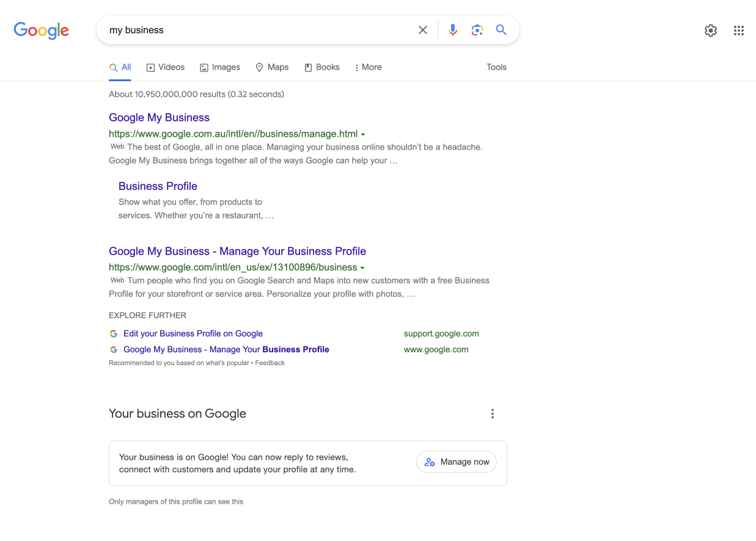756x541 pixels.
Task: Click the About 10,950,000,000 results text
Action: tap(196, 95)
